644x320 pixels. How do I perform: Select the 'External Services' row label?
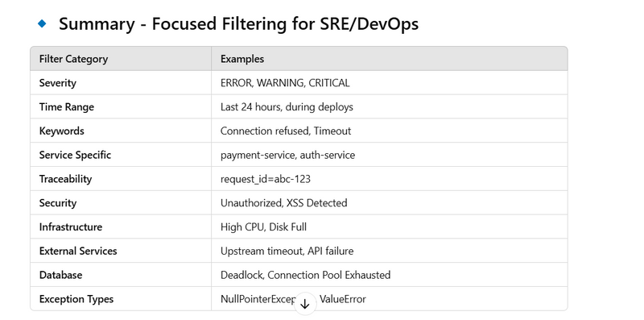point(78,251)
